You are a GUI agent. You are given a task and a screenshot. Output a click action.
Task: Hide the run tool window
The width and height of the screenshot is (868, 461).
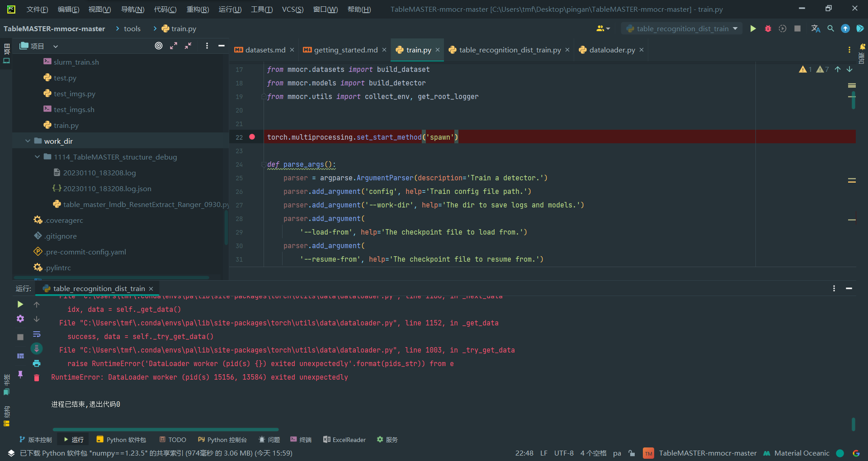click(x=849, y=288)
